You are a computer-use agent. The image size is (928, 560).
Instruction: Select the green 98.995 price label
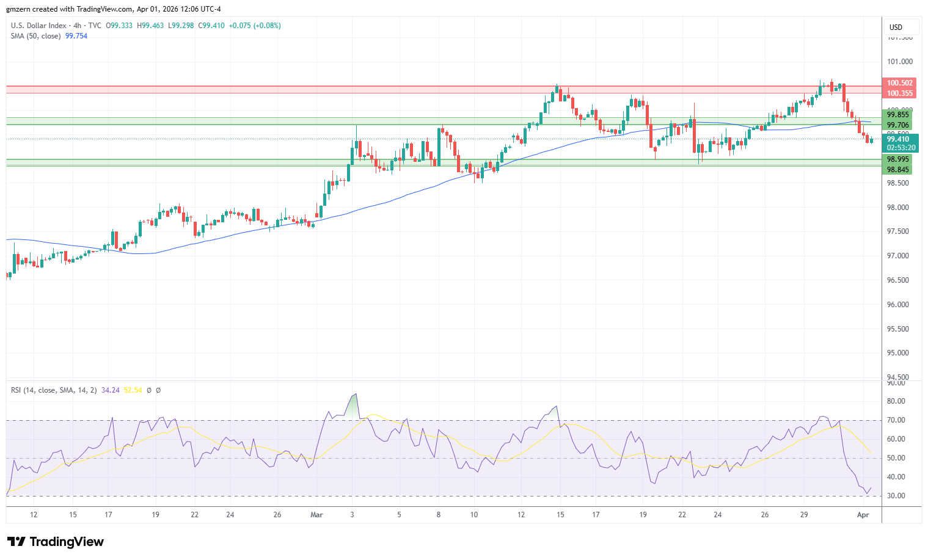click(897, 159)
